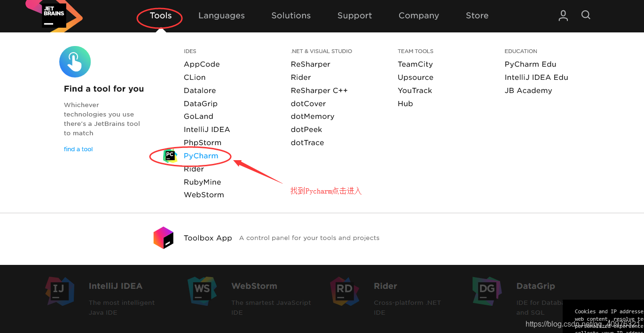This screenshot has width=644, height=333.
Task: Open the Company menu
Action: coord(419,15)
